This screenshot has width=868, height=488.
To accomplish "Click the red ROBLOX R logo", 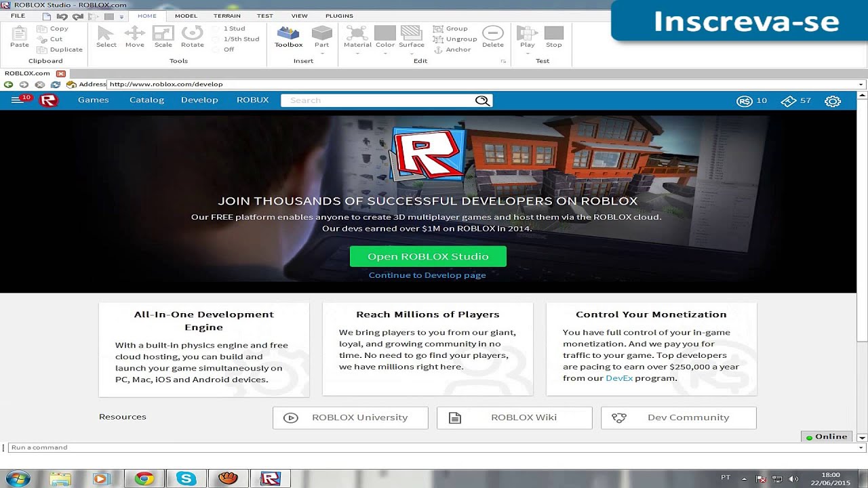I will [x=48, y=100].
